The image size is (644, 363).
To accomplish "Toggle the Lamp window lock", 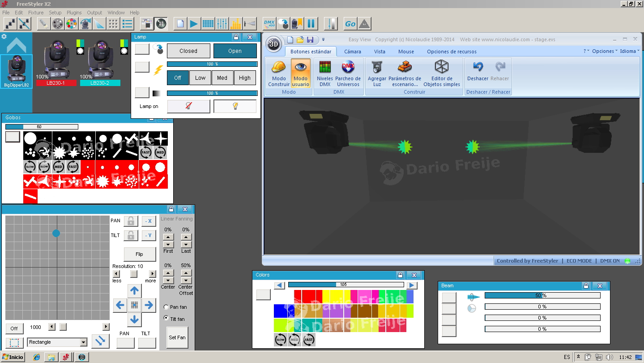I will coord(236,37).
